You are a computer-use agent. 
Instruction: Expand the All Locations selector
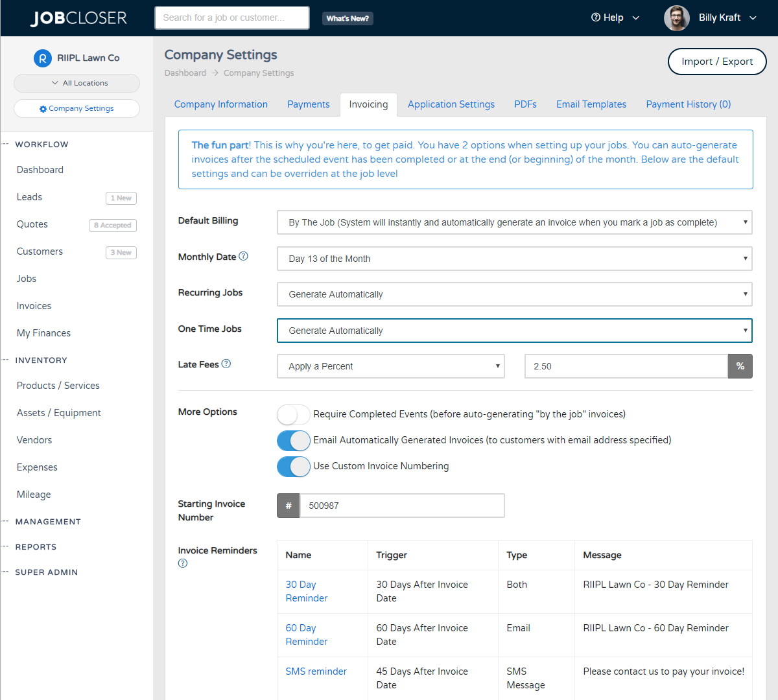[x=77, y=83]
